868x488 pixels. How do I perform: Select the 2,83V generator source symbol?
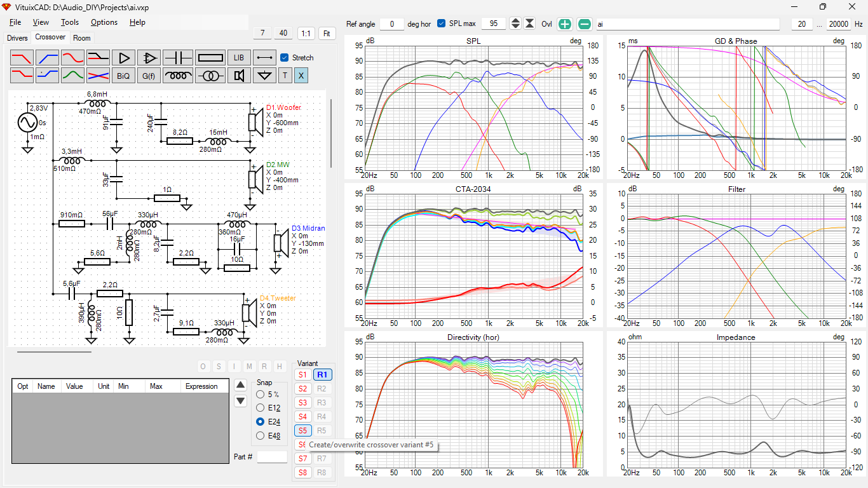pos(28,123)
